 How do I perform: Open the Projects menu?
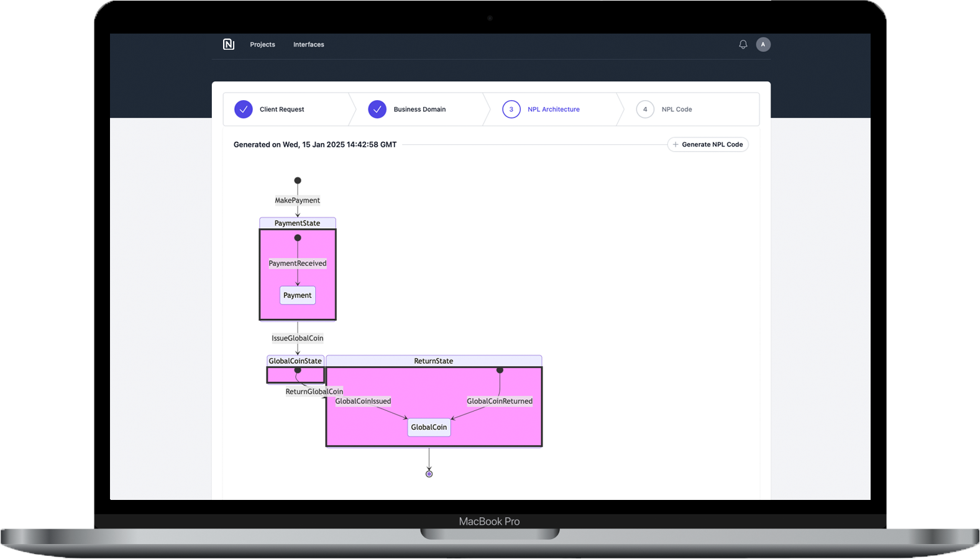click(x=262, y=45)
